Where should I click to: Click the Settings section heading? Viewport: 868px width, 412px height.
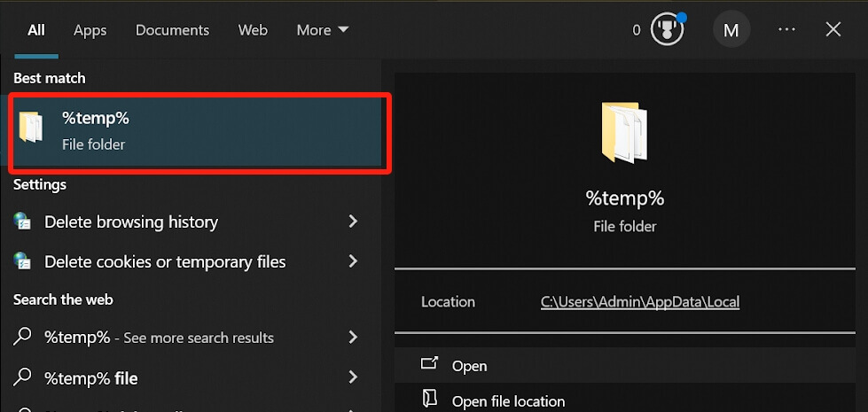click(40, 184)
